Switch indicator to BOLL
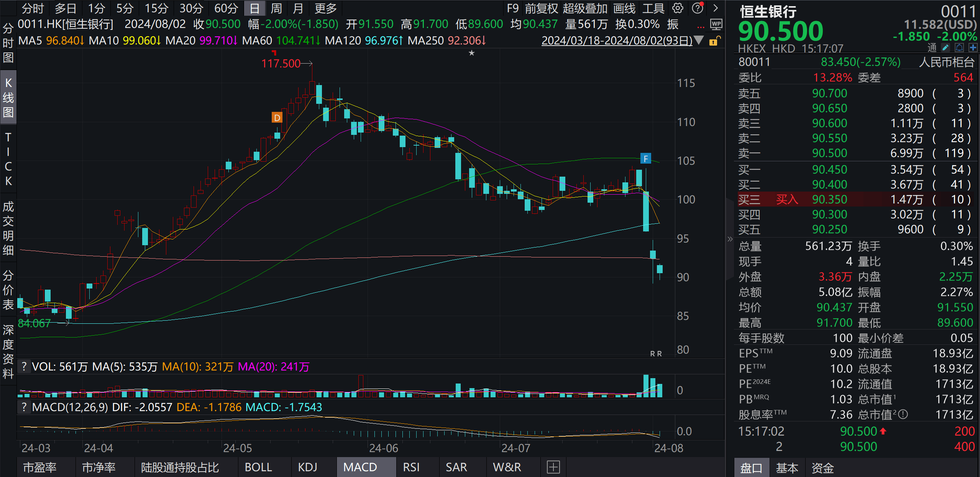Image resolution: width=980 pixels, height=477 pixels. click(258, 467)
